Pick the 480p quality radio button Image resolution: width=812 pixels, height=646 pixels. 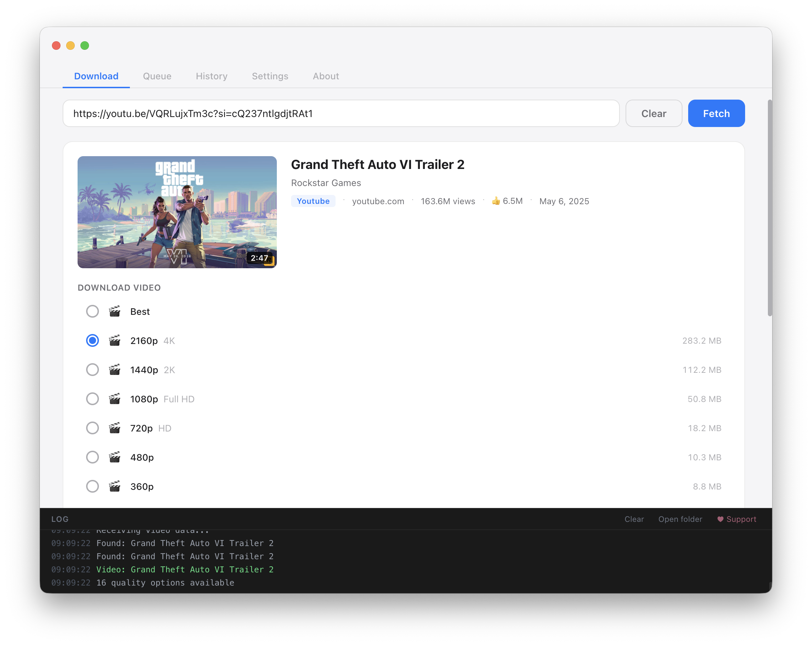(92, 457)
